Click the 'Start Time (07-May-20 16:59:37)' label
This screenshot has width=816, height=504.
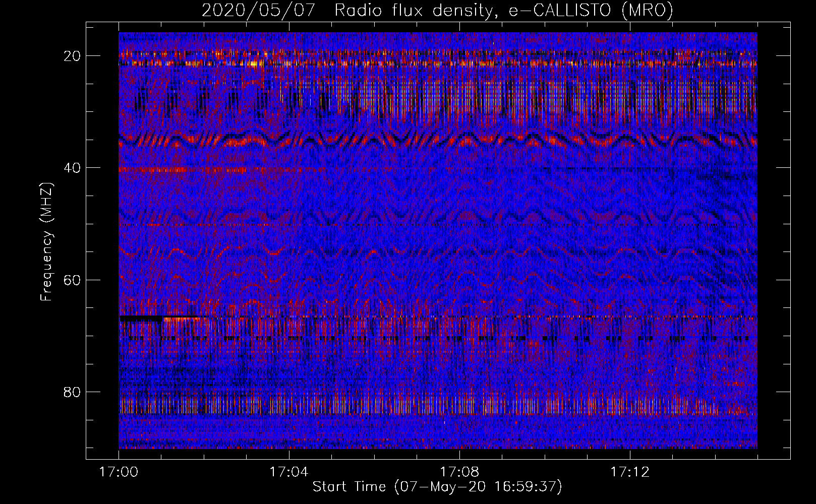pyautogui.click(x=437, y=487)
